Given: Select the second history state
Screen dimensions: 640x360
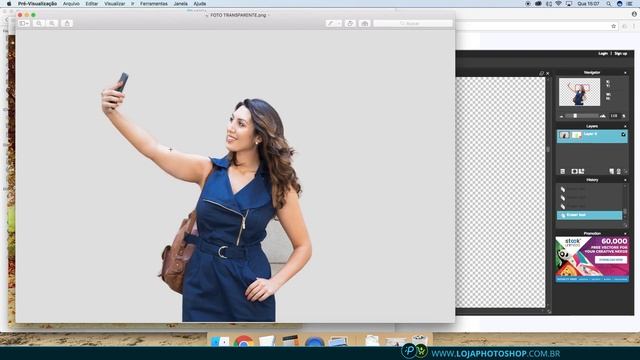Looking at the screenshot, I should (589, 198).
